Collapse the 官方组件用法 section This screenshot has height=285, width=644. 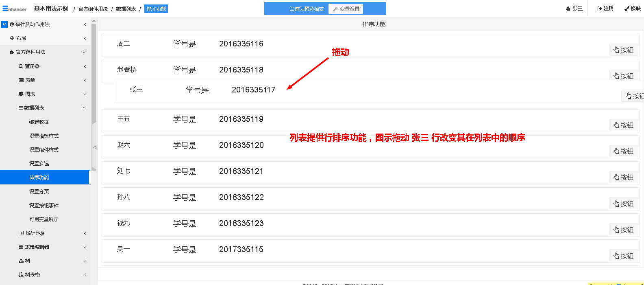[x=84, y=52]
